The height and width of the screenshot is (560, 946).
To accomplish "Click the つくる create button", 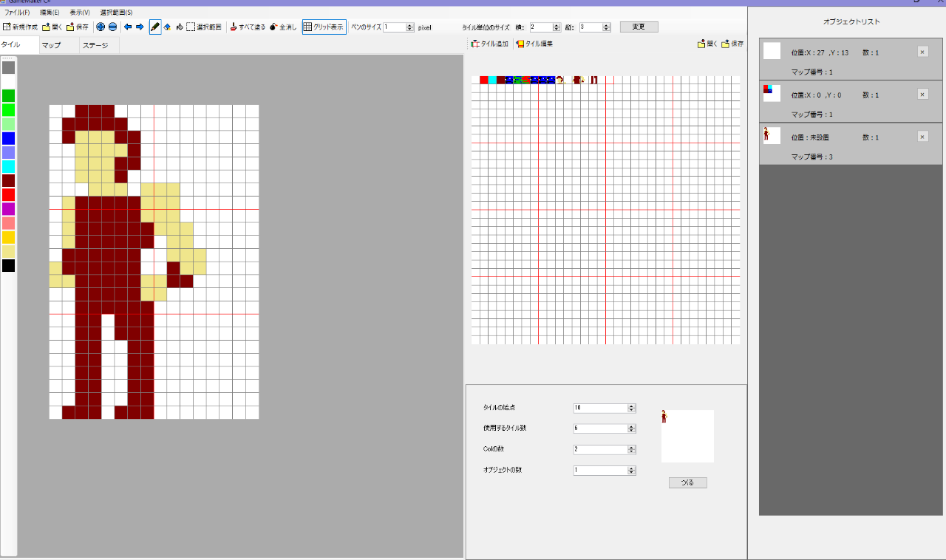I will coord(687,482).
